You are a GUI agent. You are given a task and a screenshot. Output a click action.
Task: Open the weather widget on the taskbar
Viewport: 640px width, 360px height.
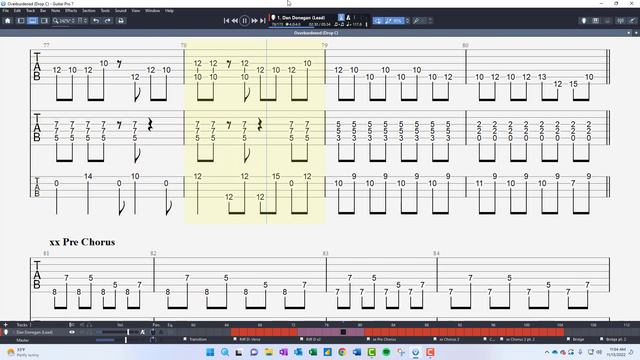pyautogui.click(x=22, y=352)
